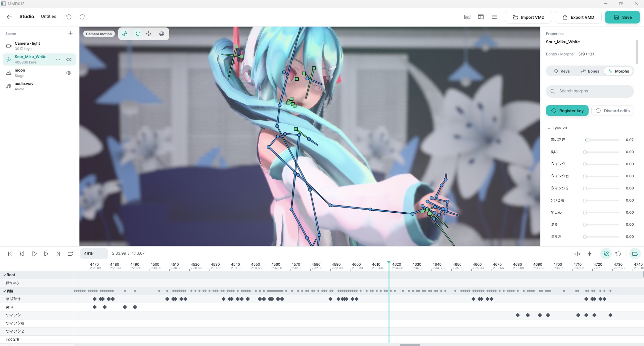Switch to split panel layout icon
Image resolution: width=644 pixels, height=346 pixels.
coord(481,17)
